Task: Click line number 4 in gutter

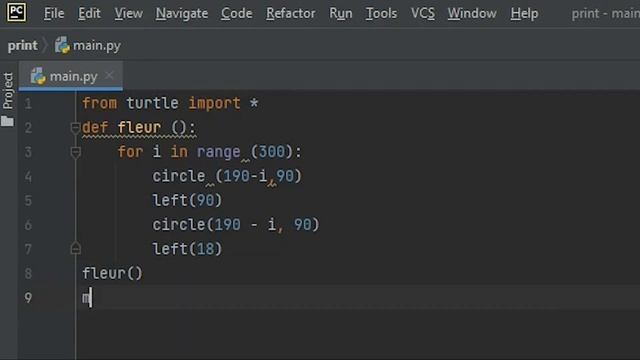Action: 28,176
